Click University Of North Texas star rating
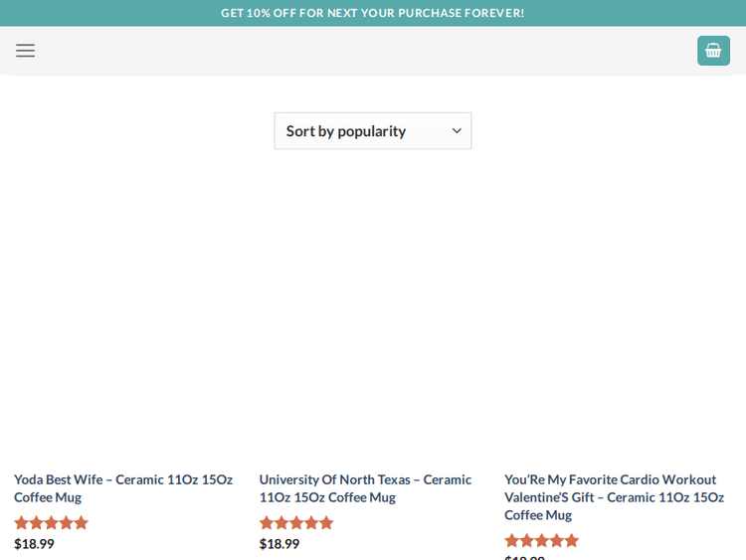746x560 pixels. (296, 523)
